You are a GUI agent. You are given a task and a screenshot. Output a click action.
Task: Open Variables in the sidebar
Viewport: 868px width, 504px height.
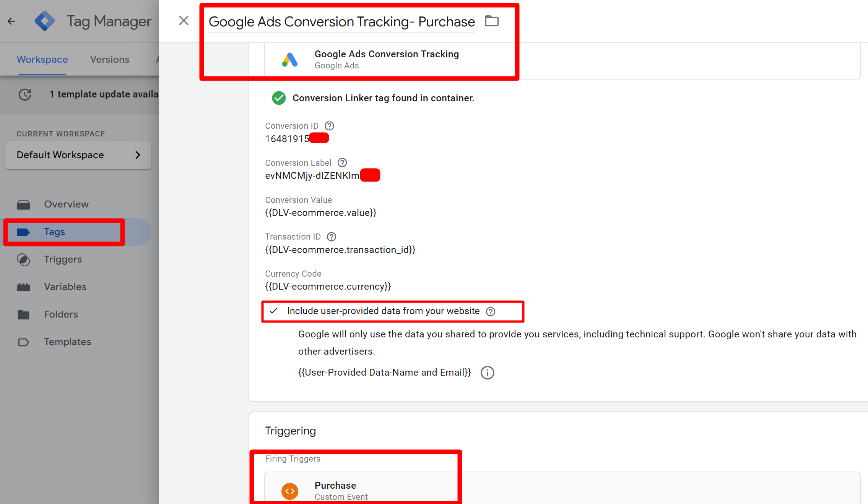[65, 287]
